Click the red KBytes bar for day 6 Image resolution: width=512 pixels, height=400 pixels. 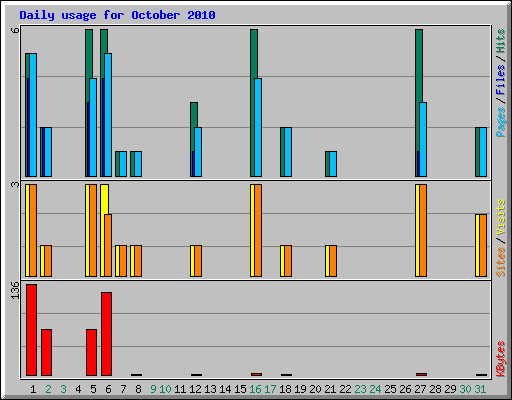(x=106, y=334)
